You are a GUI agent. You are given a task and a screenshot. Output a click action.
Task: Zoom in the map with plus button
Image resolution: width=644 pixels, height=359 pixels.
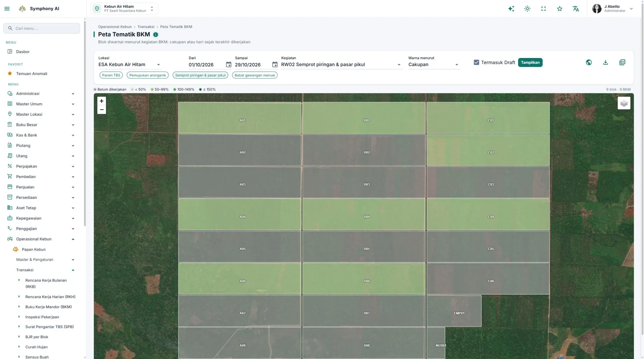(102, 101)
